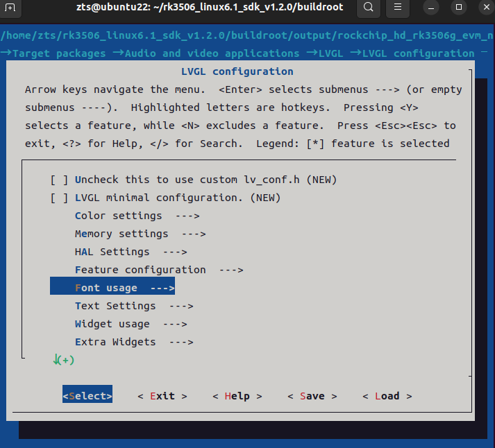Open the Extra Widgets submenu
Viewport: 495px width, 448px height.
134,342
